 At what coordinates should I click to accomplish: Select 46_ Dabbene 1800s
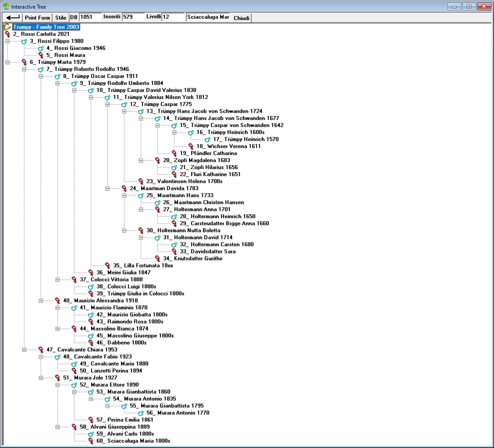[x=121, y=343]
